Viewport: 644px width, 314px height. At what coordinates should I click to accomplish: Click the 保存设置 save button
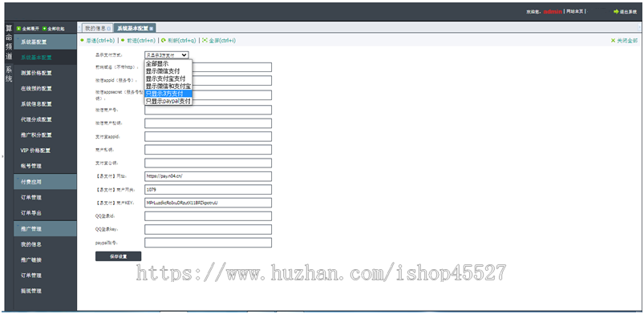click(x=118, y=256)
